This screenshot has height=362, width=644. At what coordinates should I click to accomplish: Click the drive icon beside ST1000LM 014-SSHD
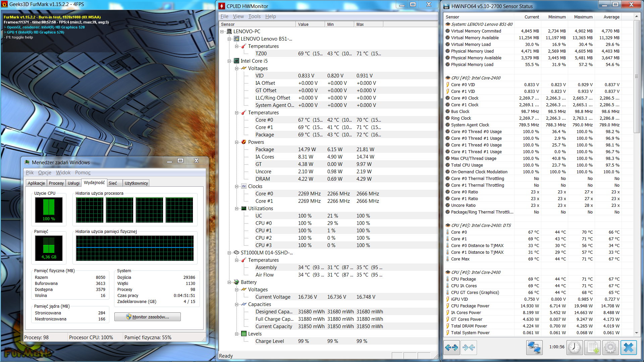[237, 253]
